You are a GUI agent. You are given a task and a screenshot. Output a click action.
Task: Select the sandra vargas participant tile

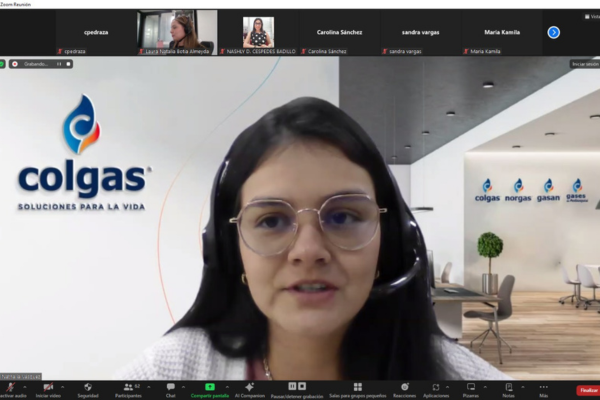[421, 33]
